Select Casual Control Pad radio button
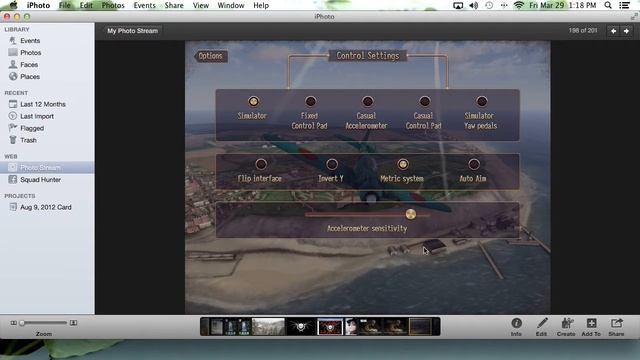640x360 pixels. point(424,101)
